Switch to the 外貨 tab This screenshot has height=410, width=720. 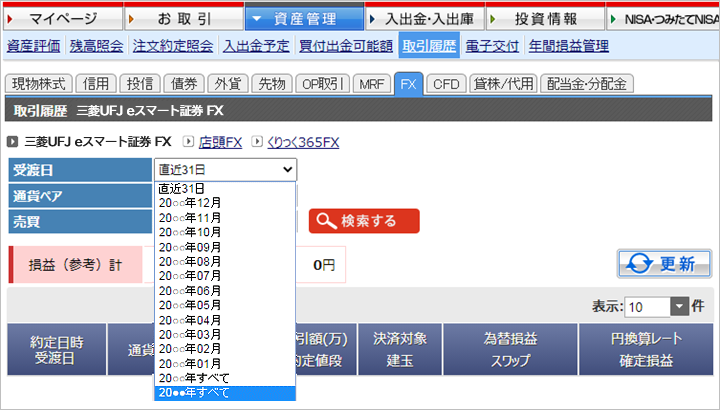[228, 84]
